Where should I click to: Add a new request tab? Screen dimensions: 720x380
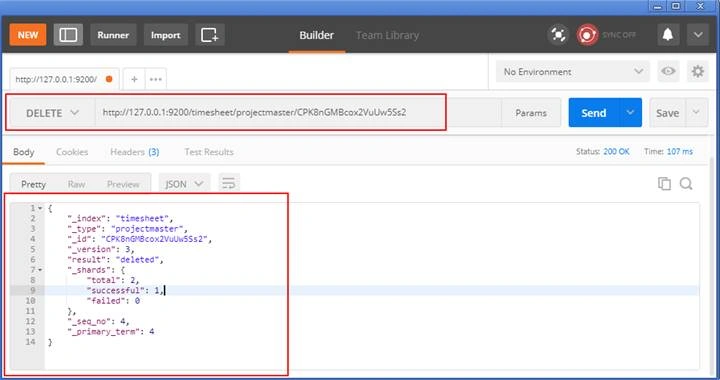(134, 79)
